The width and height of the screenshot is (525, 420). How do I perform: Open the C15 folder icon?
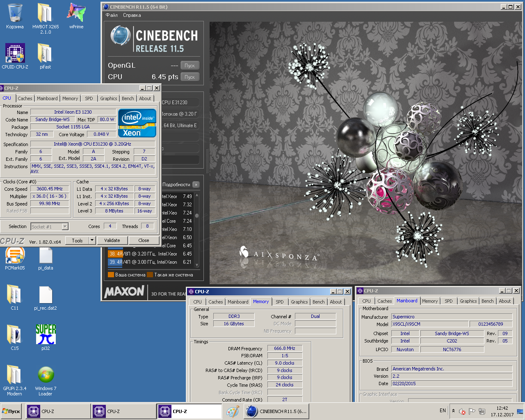15,338
